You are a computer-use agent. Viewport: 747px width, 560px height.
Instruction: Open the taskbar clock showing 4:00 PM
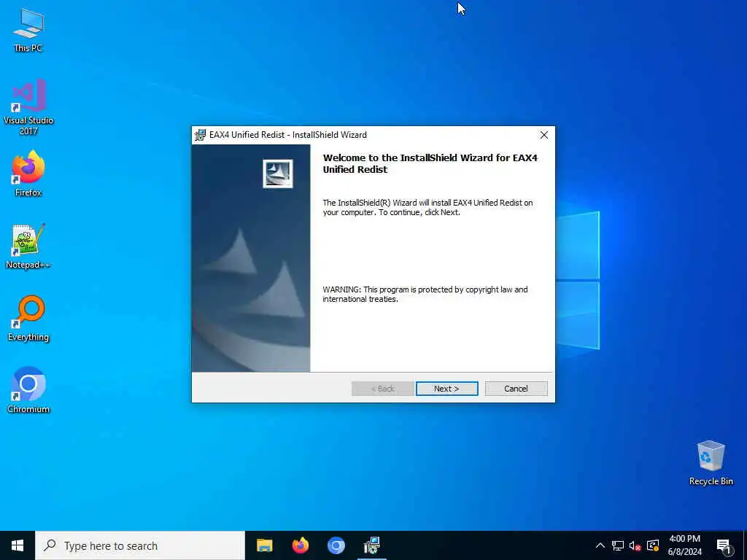(684, 545)
